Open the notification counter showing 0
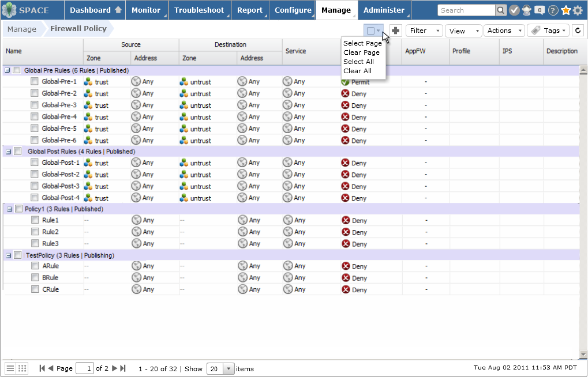588x377 pixels. point(540,10)
